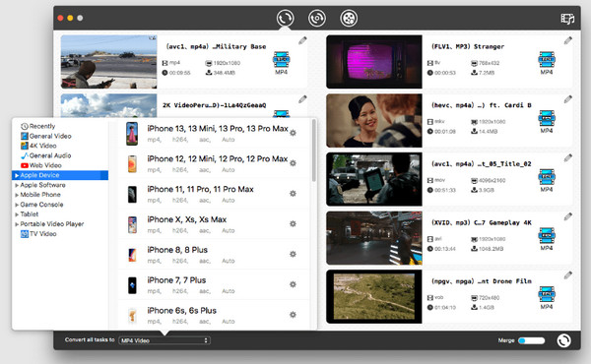The height and width of the screenshot is (364, 591).
Task: Click the '2K VideoPeru' title text
Action: click(214, 105)
